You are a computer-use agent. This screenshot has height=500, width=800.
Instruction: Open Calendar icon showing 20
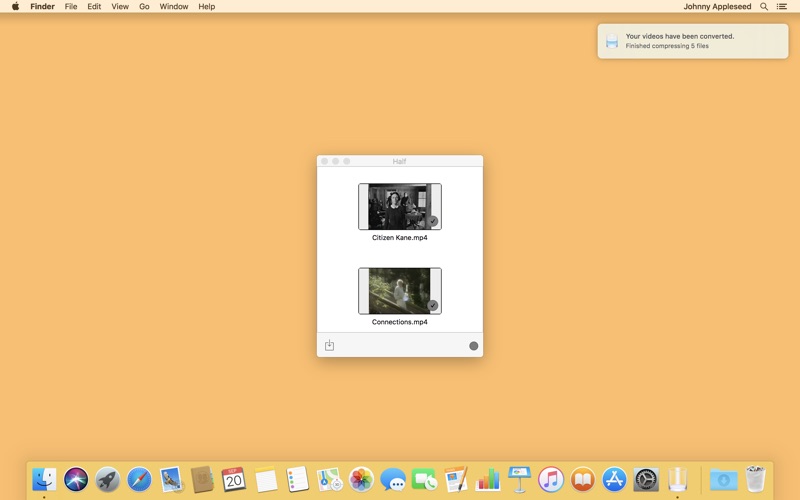pyautogui.click(x=234, y=480)
